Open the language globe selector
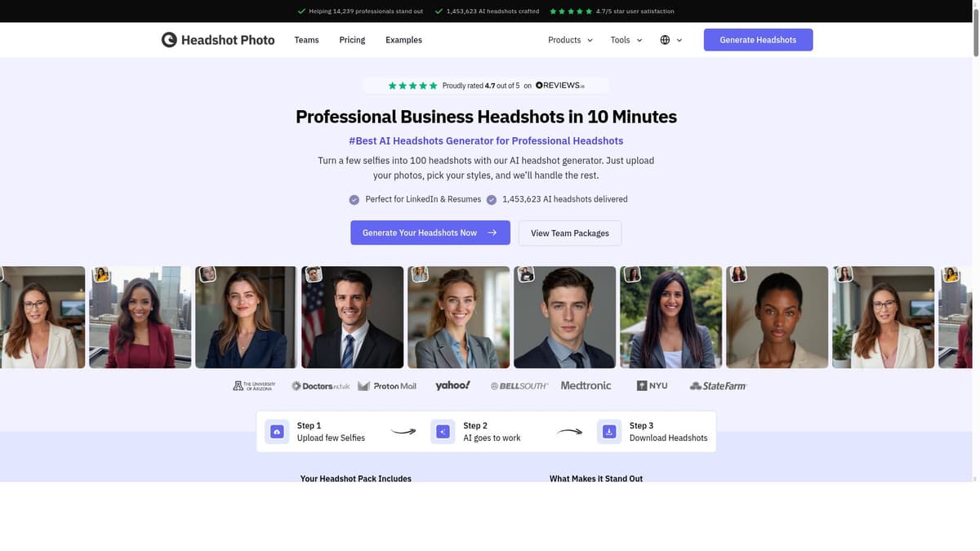The image size is (980, 551). coord(665,40)
